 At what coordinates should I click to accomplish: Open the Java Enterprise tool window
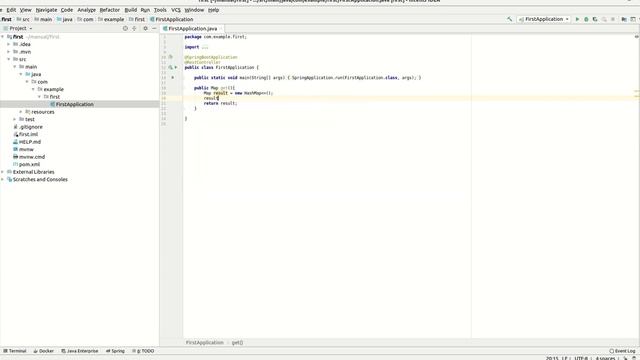[80, 351]
